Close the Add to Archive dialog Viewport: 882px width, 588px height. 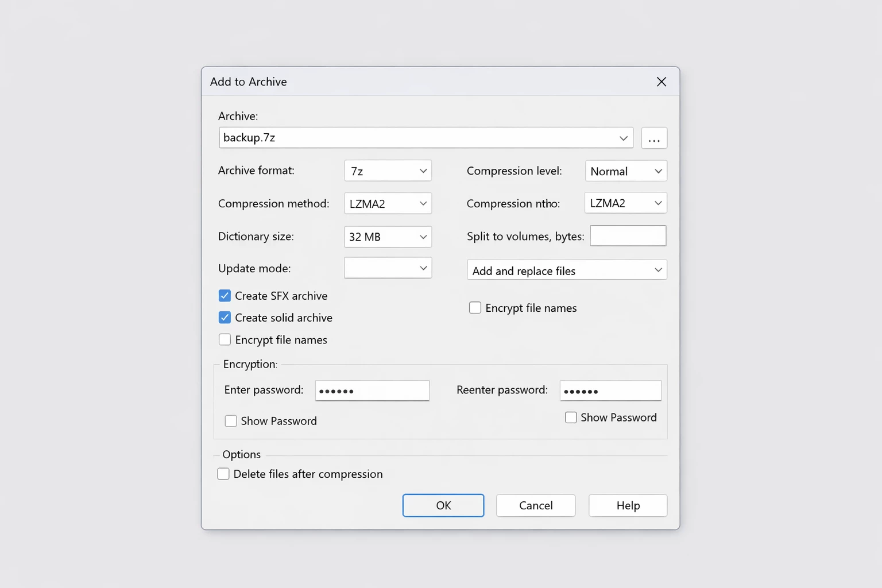[x=661, y=82]
